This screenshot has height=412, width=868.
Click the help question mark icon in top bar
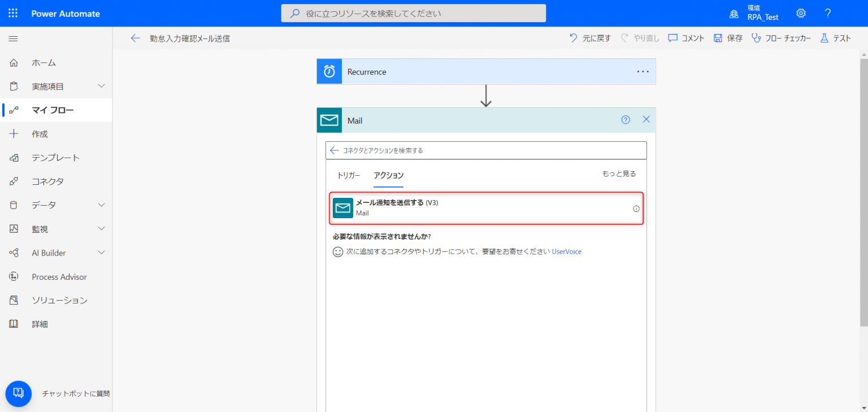pos(827,12)
